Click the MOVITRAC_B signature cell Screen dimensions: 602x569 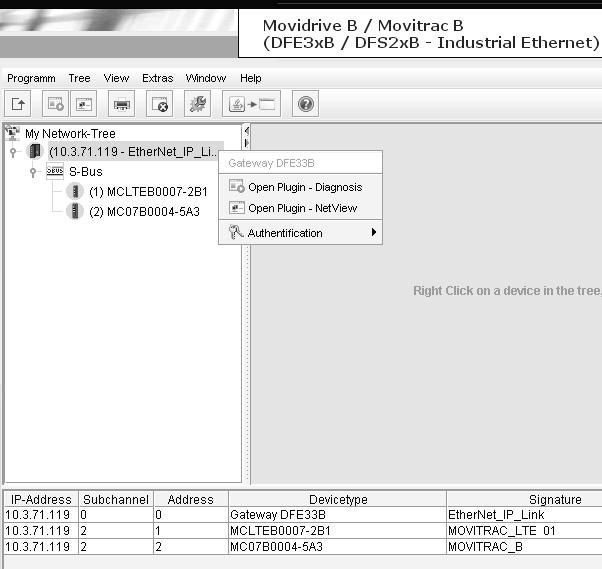coord(524,547)
